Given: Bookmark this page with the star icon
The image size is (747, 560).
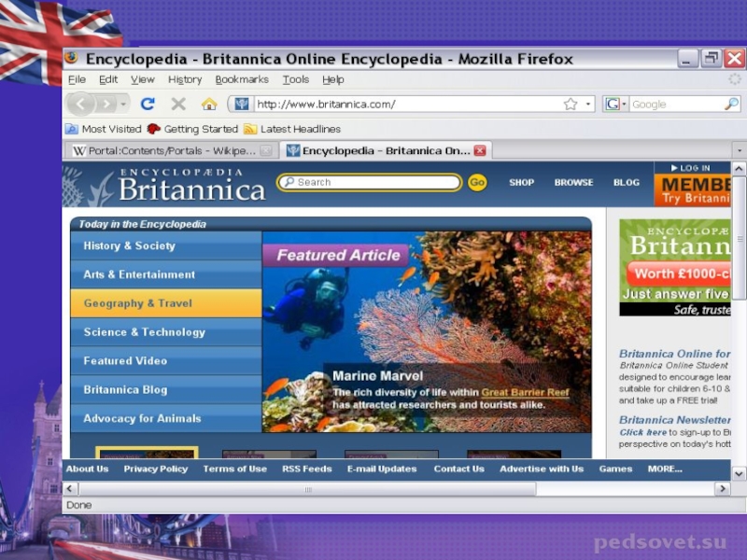Looking at the screenshot, I should (x=570, y=104).
